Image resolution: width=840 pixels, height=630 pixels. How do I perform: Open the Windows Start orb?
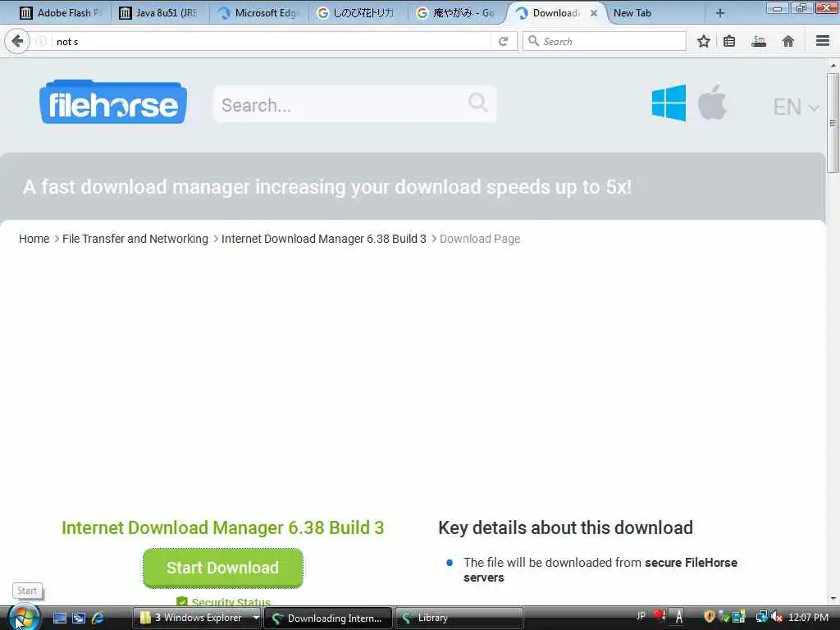pos(24,618)
